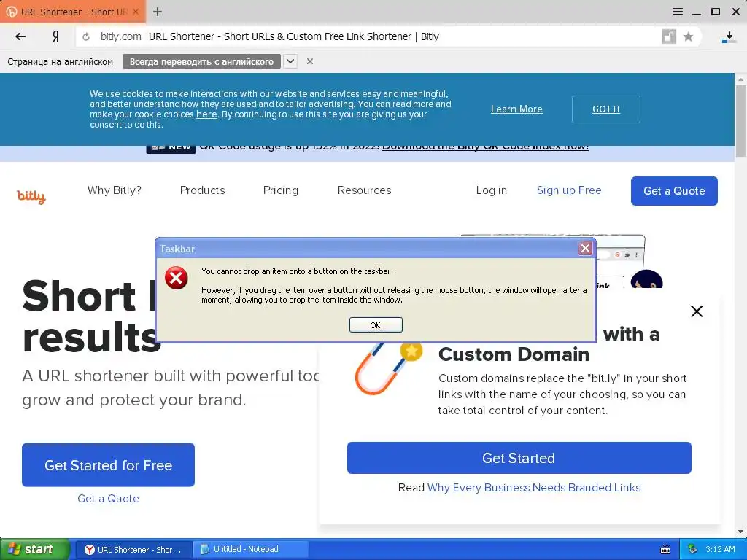
Task: Click the address bar URL field
Action: point(367,36)
